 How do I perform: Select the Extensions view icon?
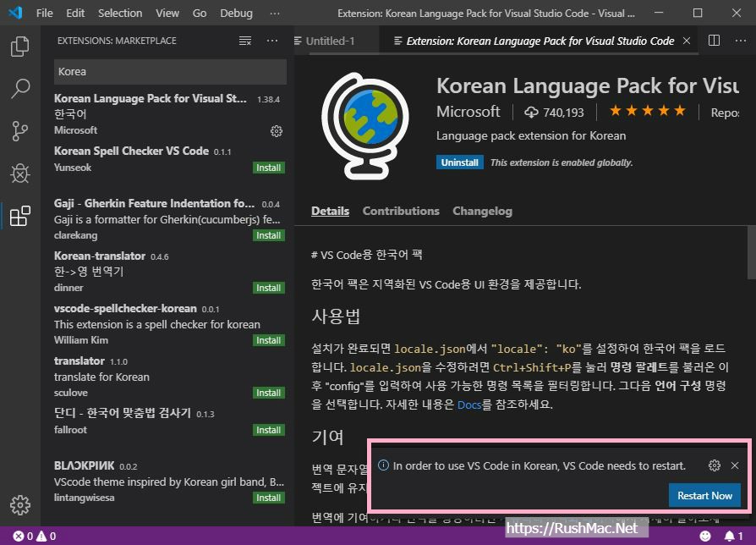tap(19, 216)
